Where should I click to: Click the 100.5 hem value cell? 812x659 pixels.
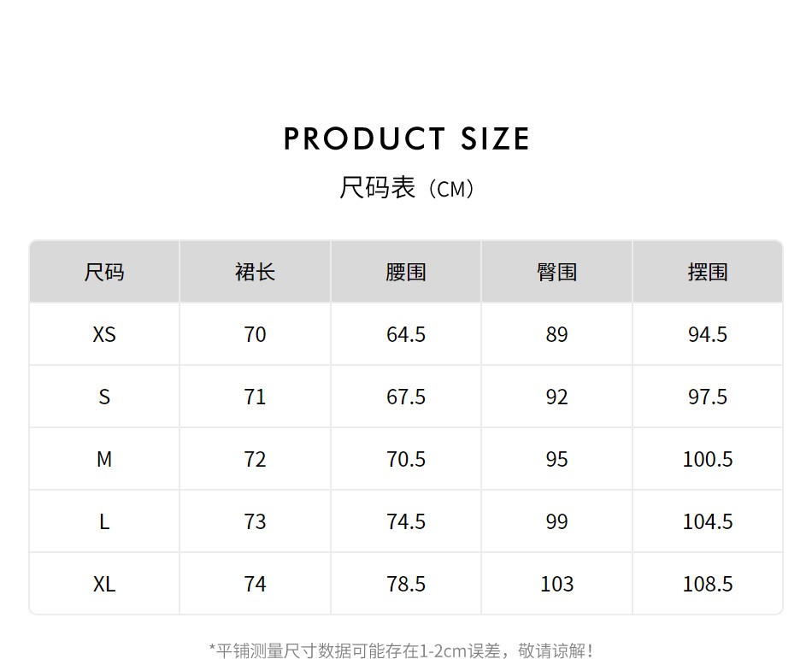(x=708, y=459)
